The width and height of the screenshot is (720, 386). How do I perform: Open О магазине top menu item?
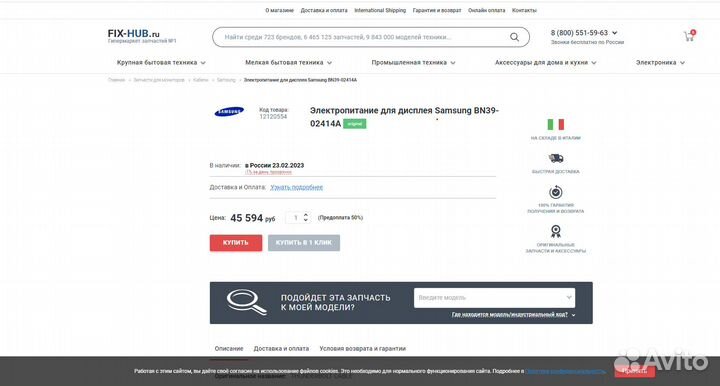[279, 10]
